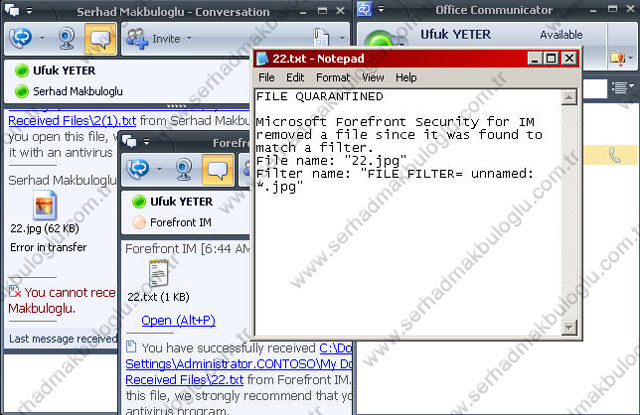Open Notepad Help menu
This screenshot has height=415, width=640.
(x=406, y=78)
